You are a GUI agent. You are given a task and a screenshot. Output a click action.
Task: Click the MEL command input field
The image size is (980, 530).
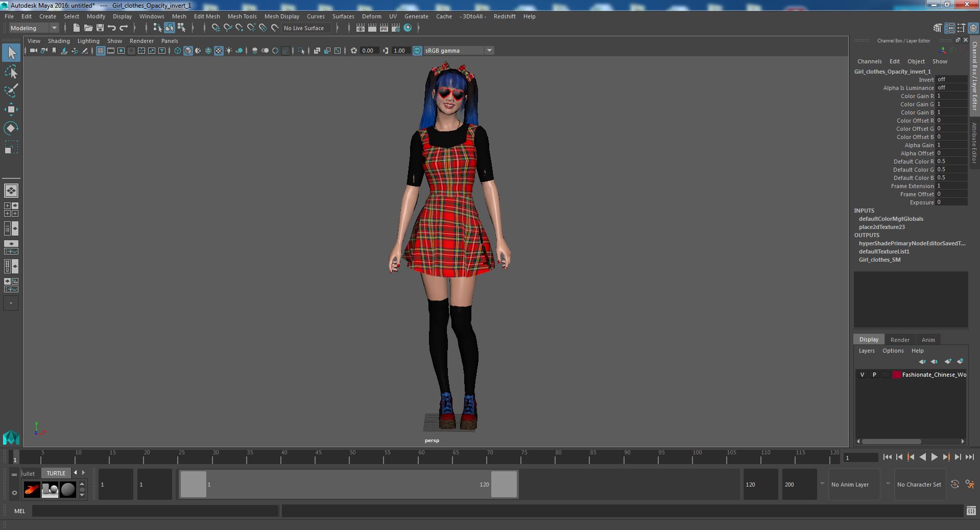pyautogui.click(x=155, y=511)
